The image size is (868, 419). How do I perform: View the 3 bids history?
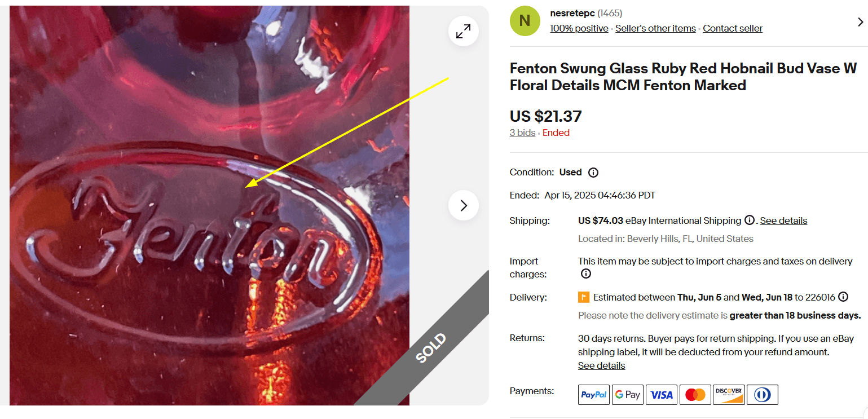pos(522,132)
